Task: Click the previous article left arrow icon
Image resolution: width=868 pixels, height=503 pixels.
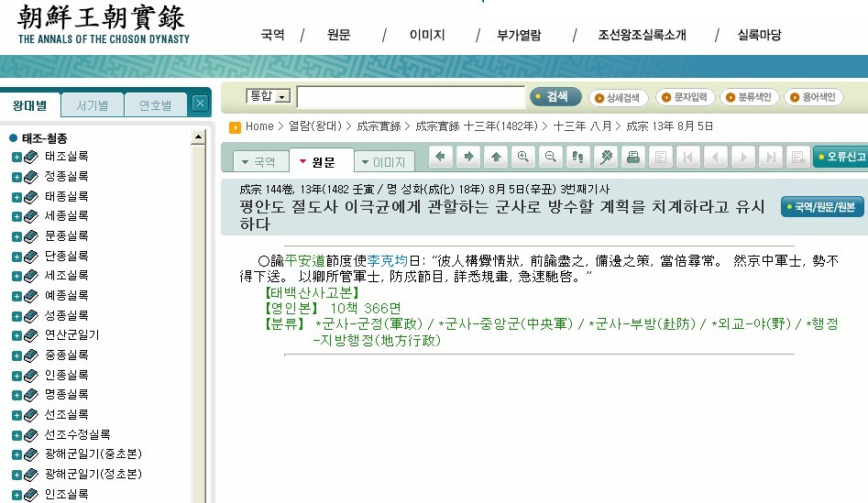Action: [x=442, y=158]
